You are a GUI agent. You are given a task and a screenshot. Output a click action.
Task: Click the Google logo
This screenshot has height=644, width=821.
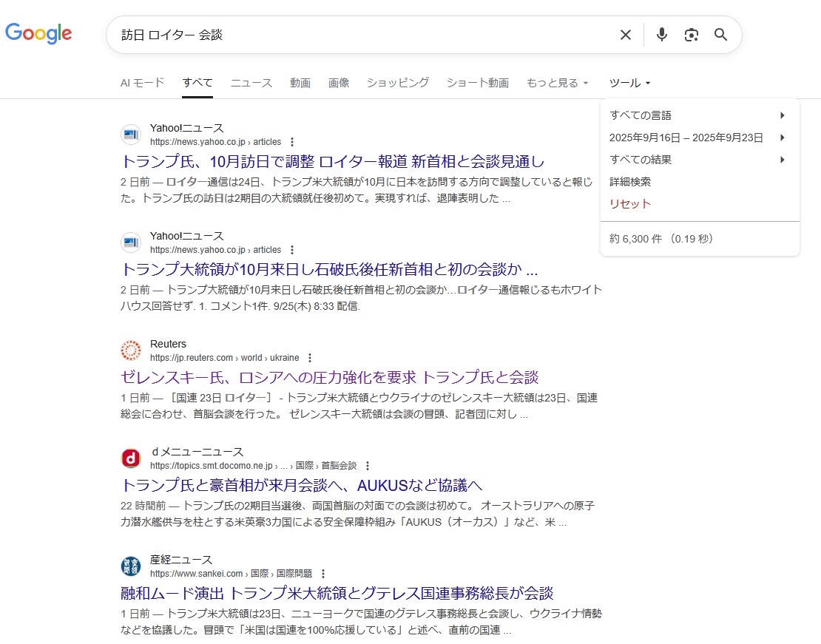[x=38, y=33]
